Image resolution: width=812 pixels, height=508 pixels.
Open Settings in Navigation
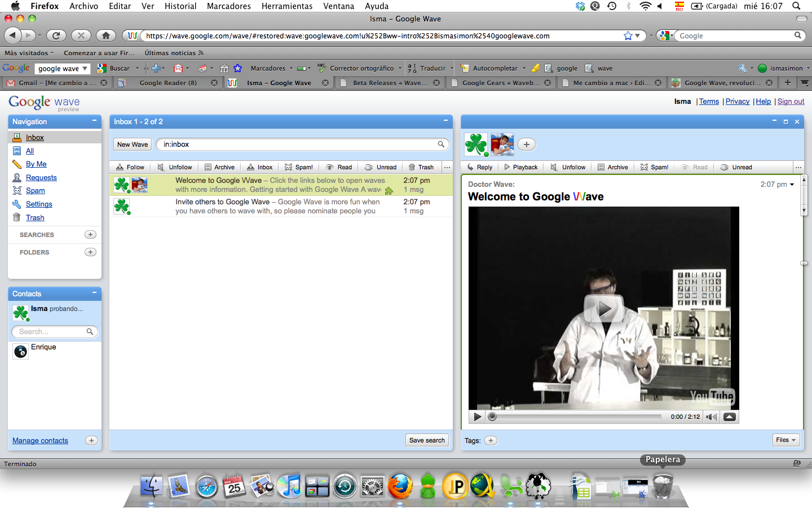[x=39, y=204]
